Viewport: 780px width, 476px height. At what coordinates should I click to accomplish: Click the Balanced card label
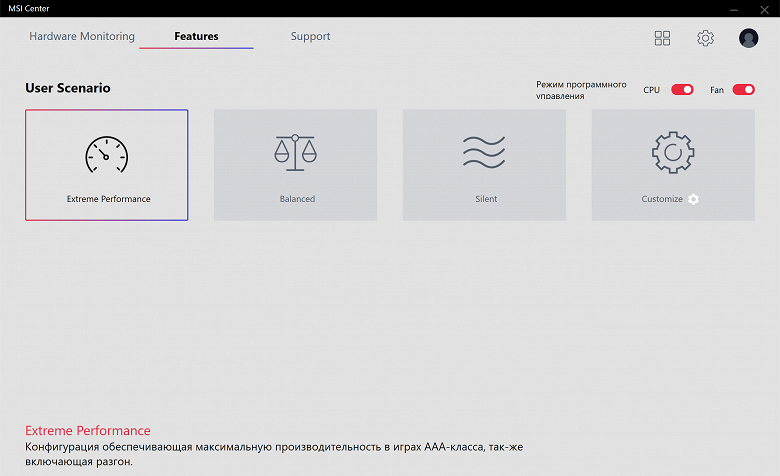(x=297, y=199)
